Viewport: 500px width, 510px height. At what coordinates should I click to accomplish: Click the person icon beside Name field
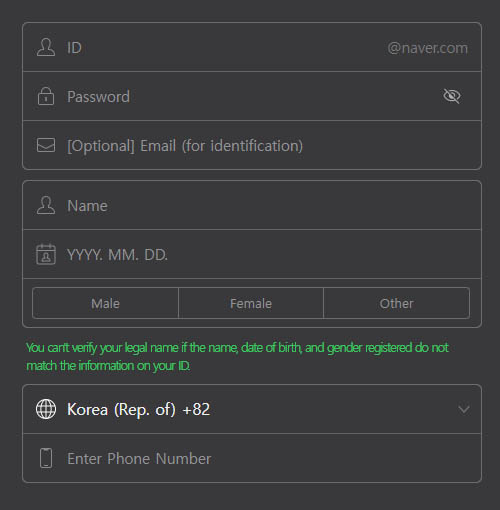(46, 205)
